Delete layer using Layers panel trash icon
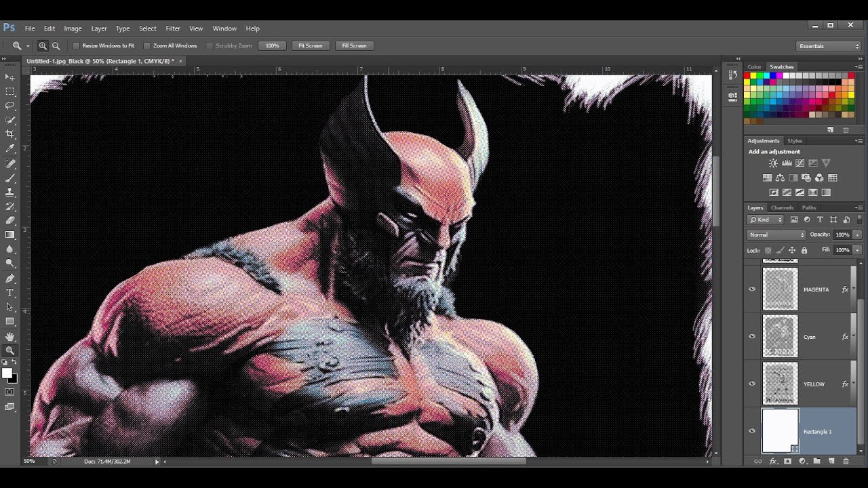 pos(846,461)
